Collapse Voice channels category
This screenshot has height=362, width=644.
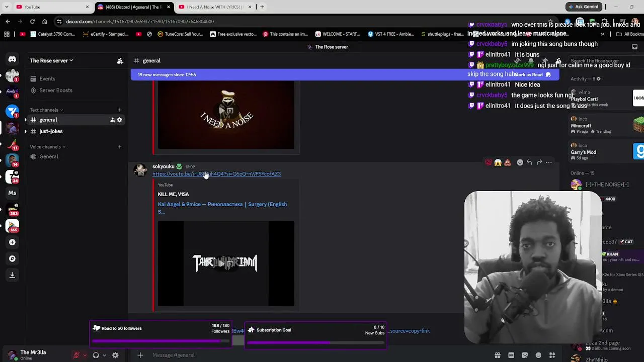(x=48, y=147)
